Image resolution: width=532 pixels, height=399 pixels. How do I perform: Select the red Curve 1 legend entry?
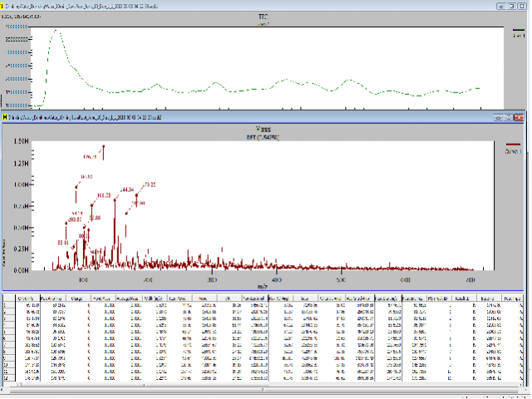coord(513,148)
